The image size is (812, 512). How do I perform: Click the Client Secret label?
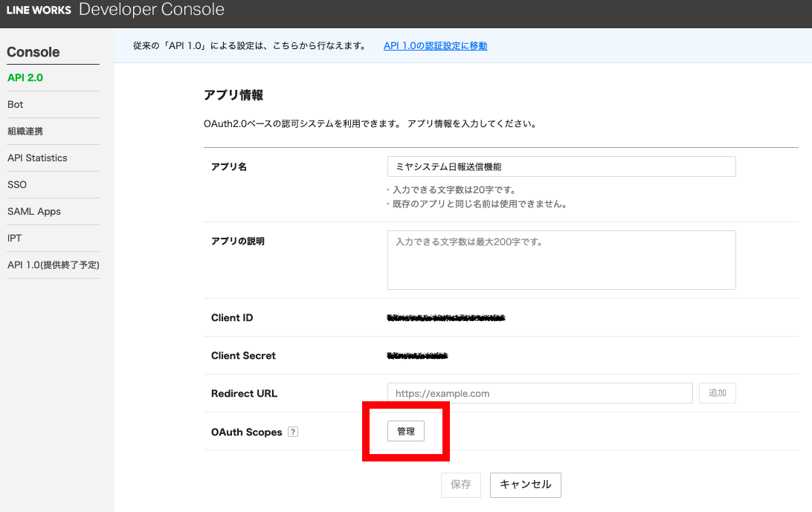coord(243,356)
